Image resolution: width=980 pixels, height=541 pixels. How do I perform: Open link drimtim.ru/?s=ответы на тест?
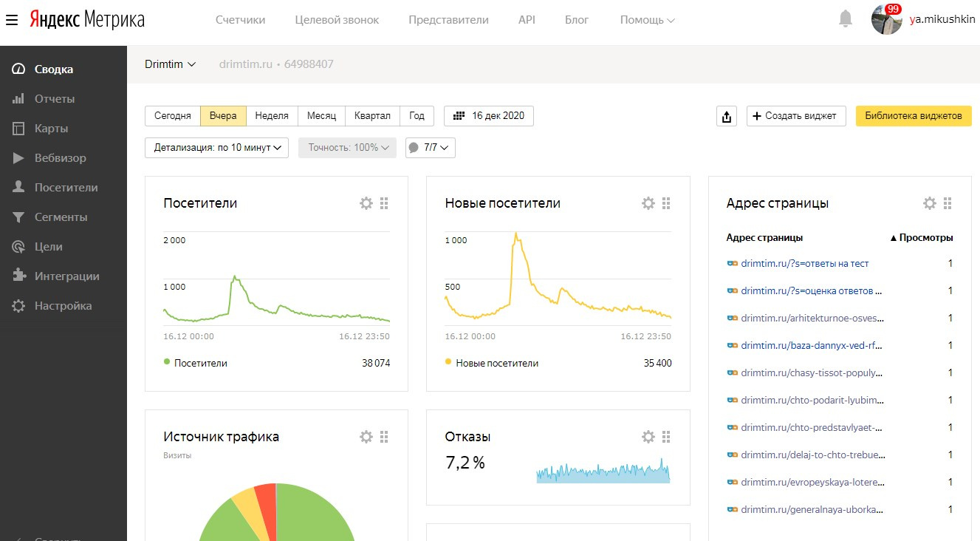805,263
